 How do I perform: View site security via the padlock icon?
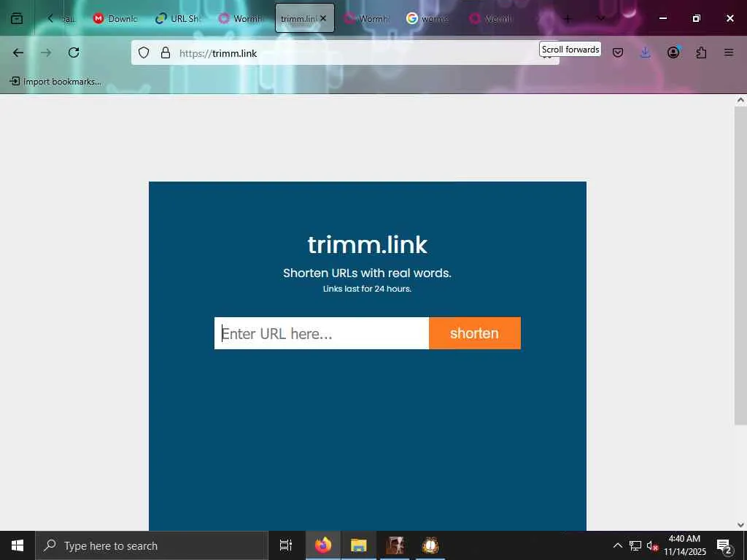tap(166, 52)
